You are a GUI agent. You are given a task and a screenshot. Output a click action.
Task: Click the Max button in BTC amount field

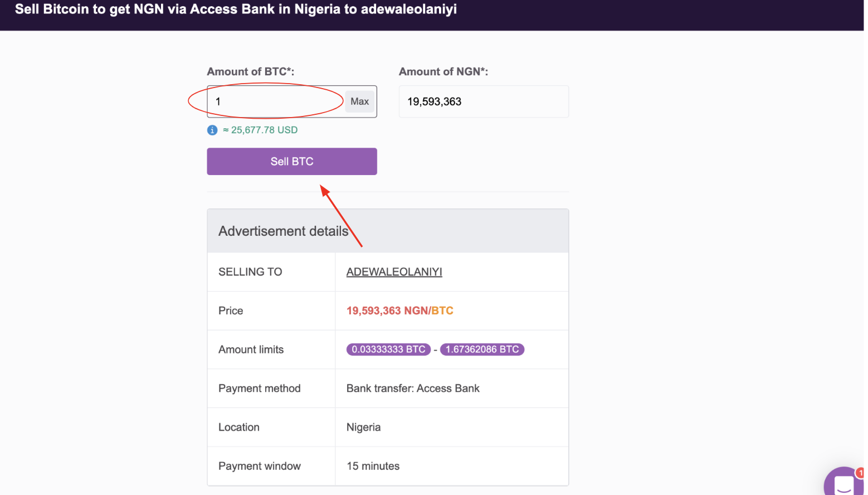click(x=359, y=101)
